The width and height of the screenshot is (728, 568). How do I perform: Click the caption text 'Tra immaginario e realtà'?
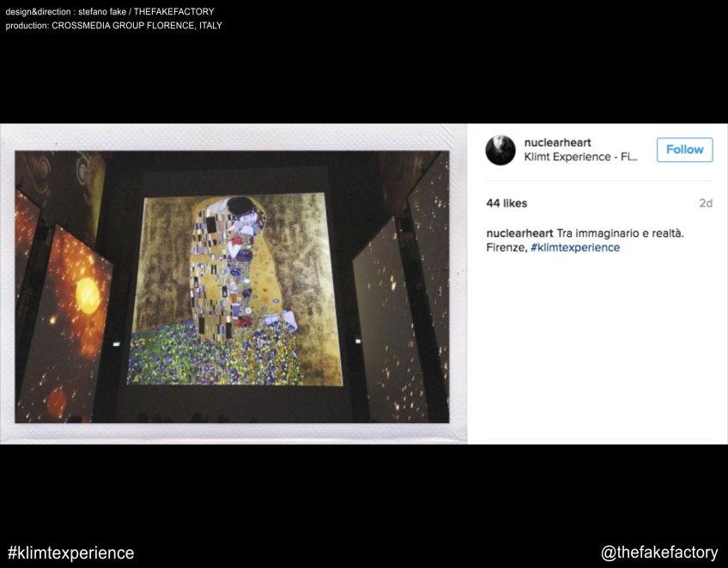coord(620,233)
